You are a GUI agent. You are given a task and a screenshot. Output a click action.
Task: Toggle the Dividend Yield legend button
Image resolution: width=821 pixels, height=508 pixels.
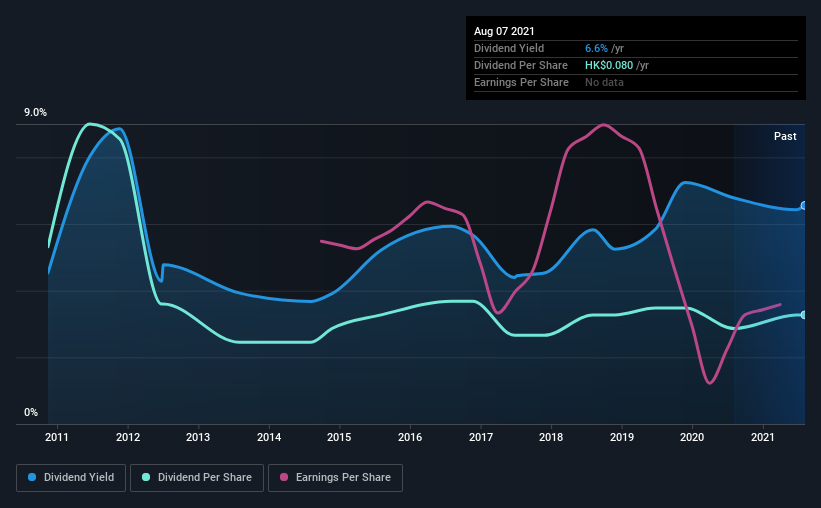(x=71, y=478)
